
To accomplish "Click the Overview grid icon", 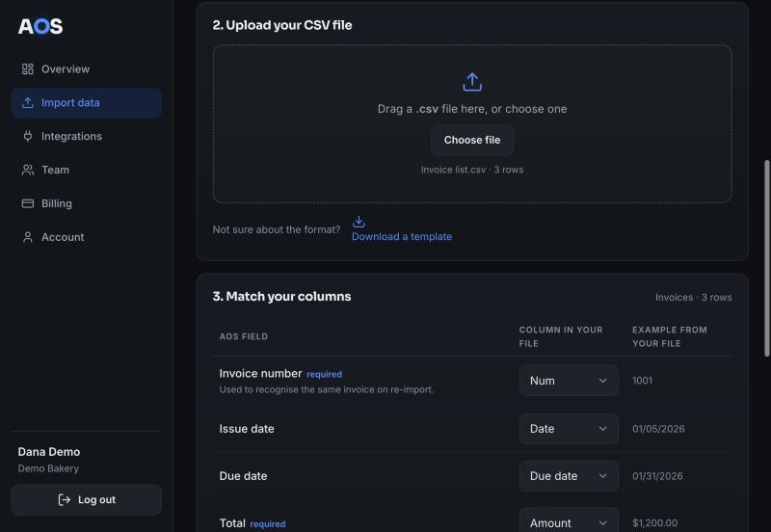I will [28, 68].
